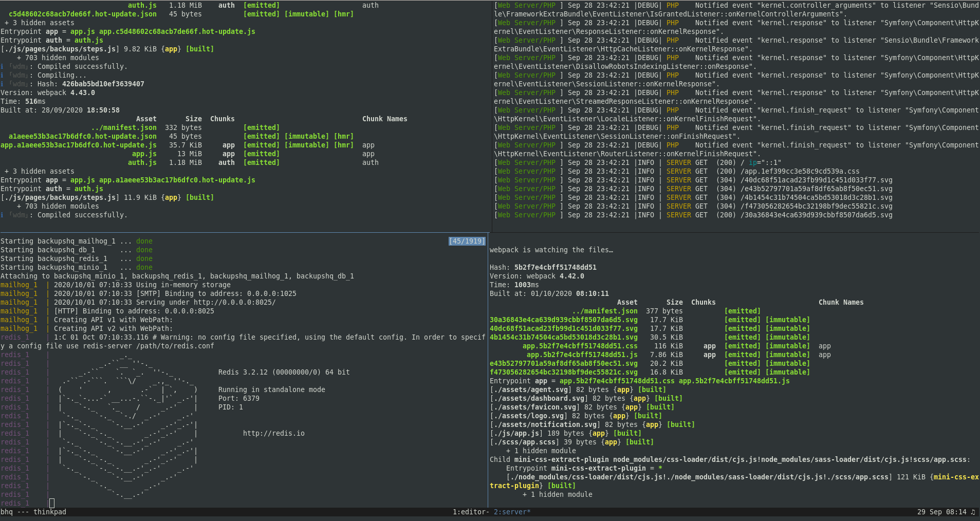Click 'GET (304) /40dc68f51acad23fb99d1c451d033f77.svg' log
This screenshot has width=980, height=521.
tap(693, 180)
